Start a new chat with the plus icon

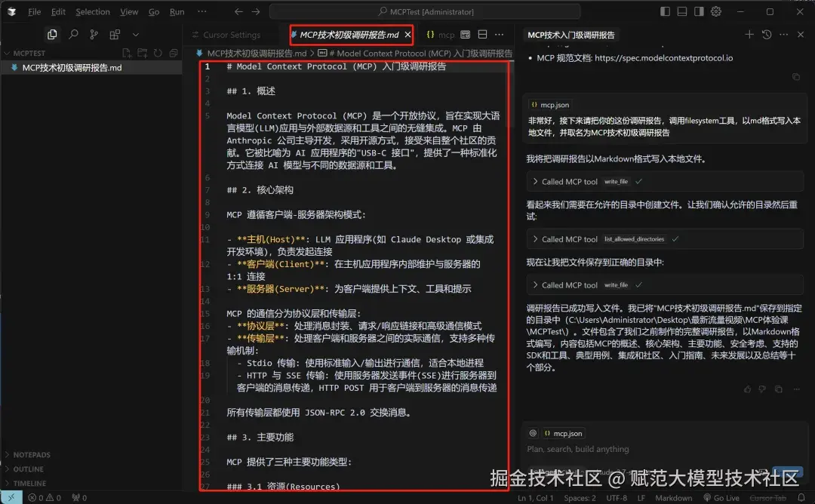[749, 34]
